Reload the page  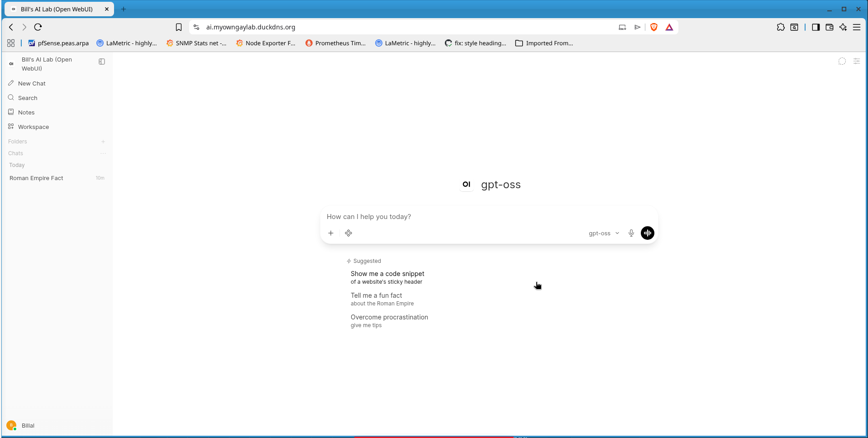(x=38, y=27)
